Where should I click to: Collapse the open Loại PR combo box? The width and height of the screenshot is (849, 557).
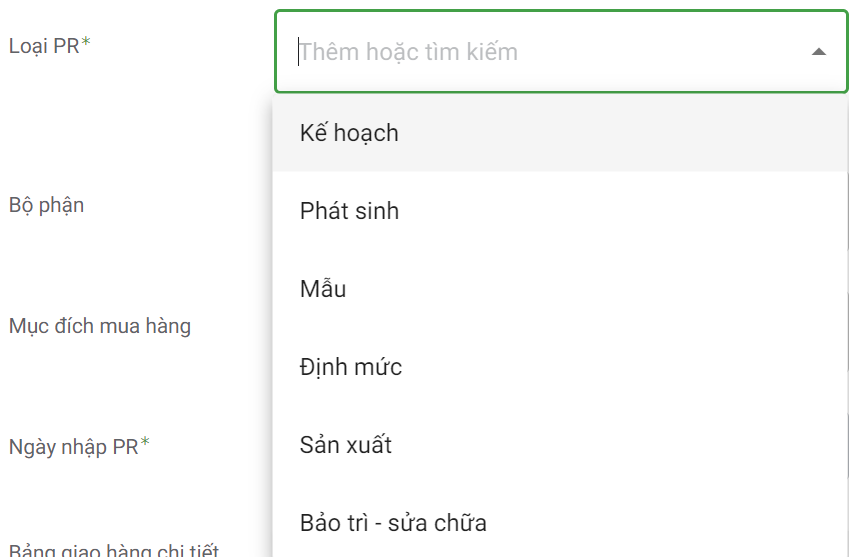point(819,52)
